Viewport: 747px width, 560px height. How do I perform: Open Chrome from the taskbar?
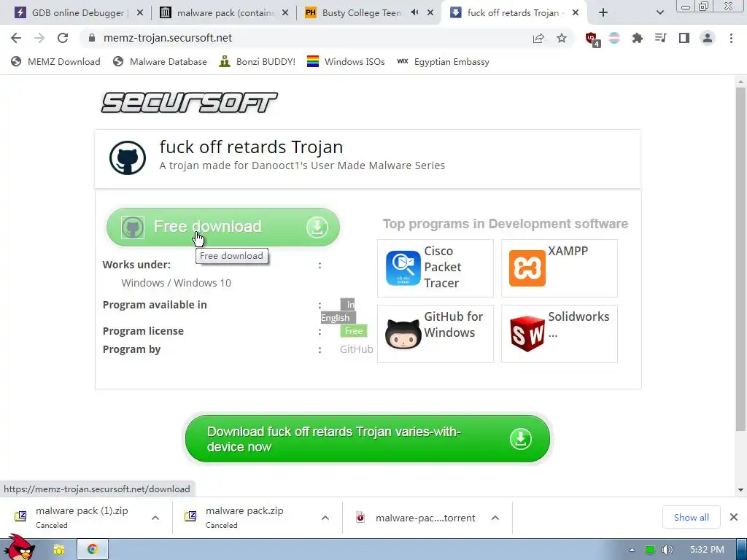[93, 550]
